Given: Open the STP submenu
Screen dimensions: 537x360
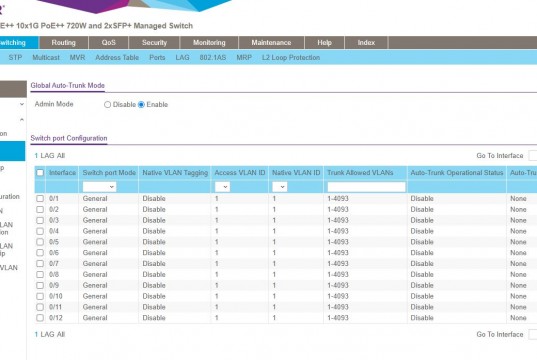Looking at the screenshot, I should [15, 58].
